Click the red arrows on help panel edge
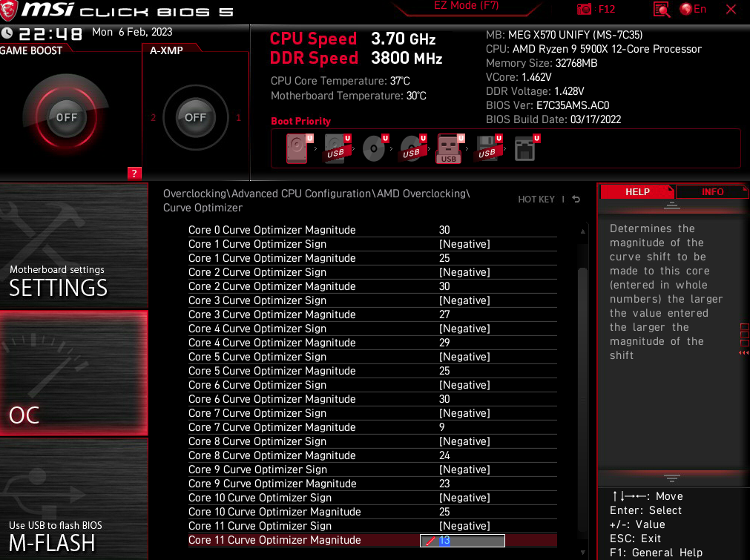Image resolution: width=750 pixels, height=560 pixels. click(x=744, y=353)
